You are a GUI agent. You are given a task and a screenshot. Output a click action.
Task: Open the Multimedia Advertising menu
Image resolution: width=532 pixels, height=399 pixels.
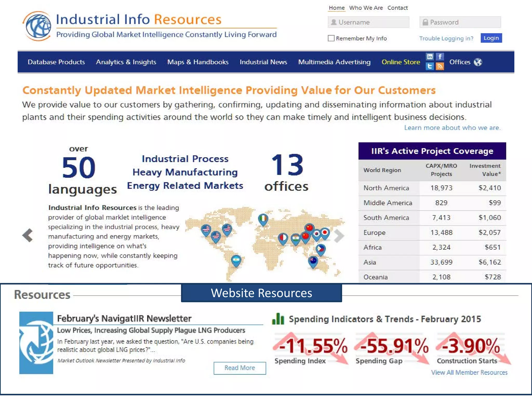[334, 62]
